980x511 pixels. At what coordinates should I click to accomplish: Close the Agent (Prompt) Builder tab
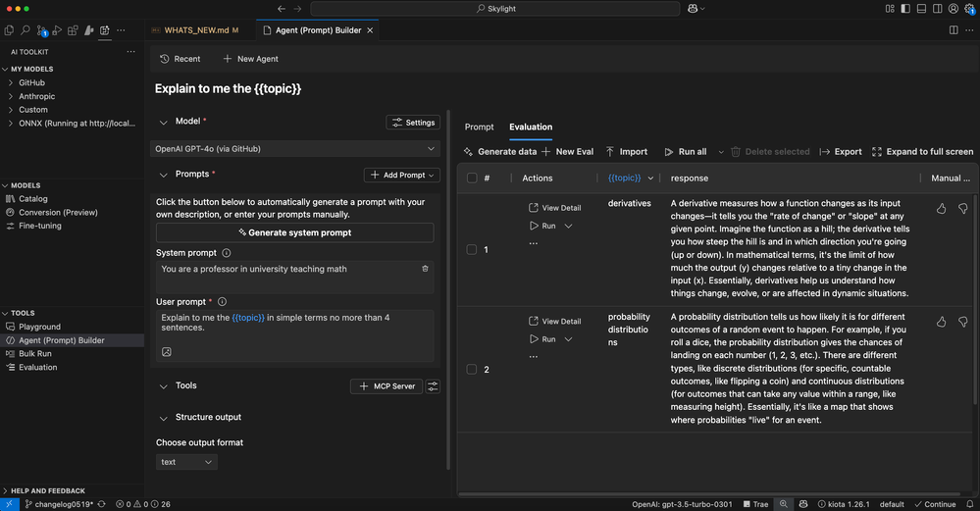370,30
